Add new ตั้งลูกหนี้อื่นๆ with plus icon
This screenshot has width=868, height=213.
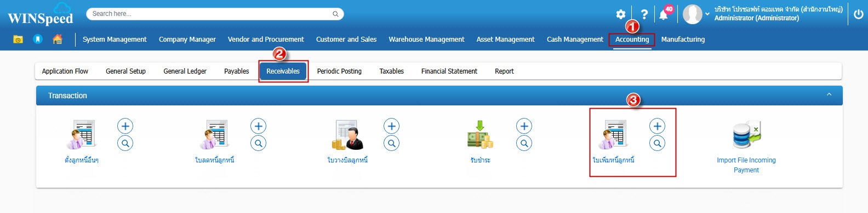point(125,126)
